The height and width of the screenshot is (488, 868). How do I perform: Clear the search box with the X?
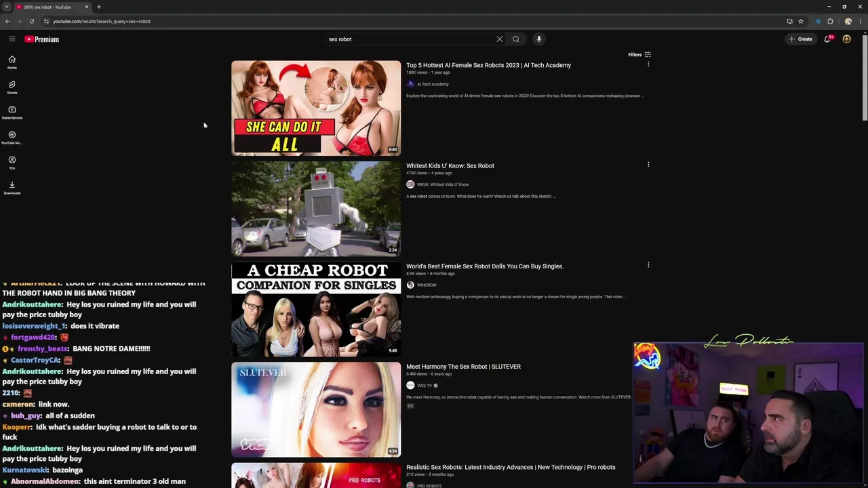(x=500, y=39)
